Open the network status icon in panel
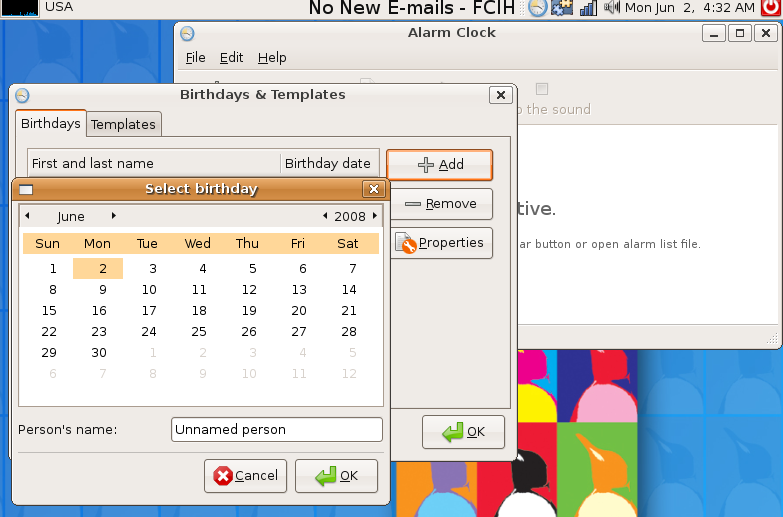Viewport: 783px width, 517px height. click(x=588, y=8)
